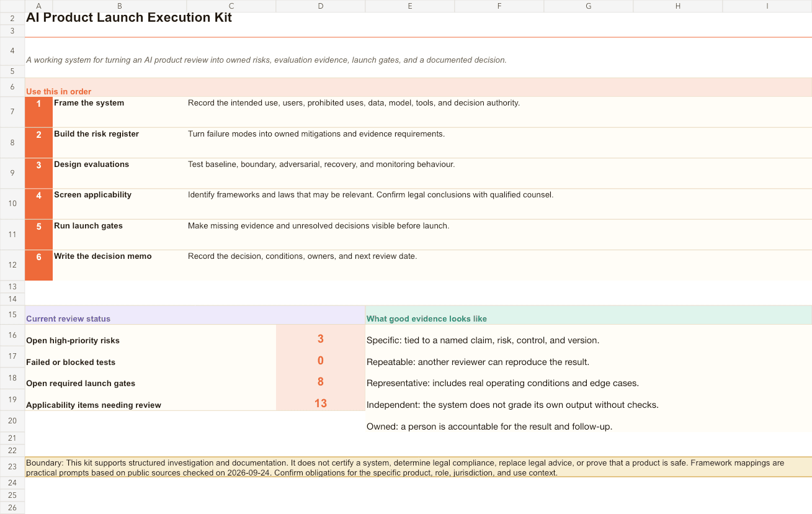The height and width of the screenshot is (514, 812).
Task: Click the "What good evidence looks like" heading
Action: [427, 319]
